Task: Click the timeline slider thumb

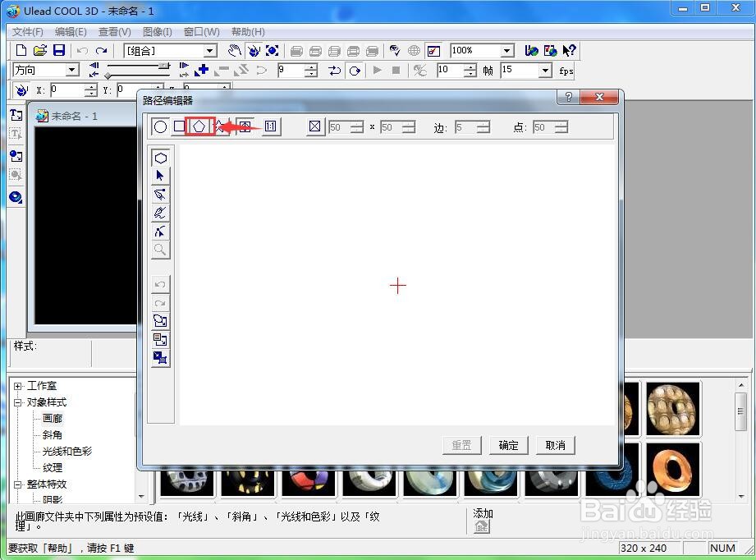Action: [x=165, y=65]
